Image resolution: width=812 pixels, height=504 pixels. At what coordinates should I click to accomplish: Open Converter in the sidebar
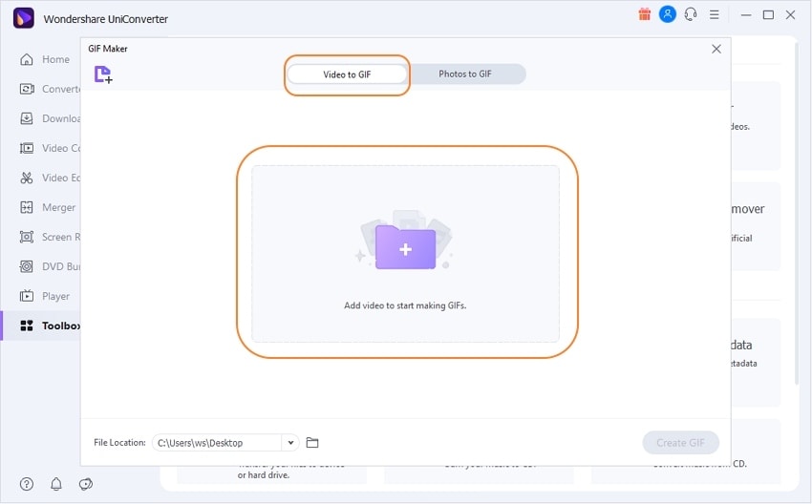click(49, 89)
